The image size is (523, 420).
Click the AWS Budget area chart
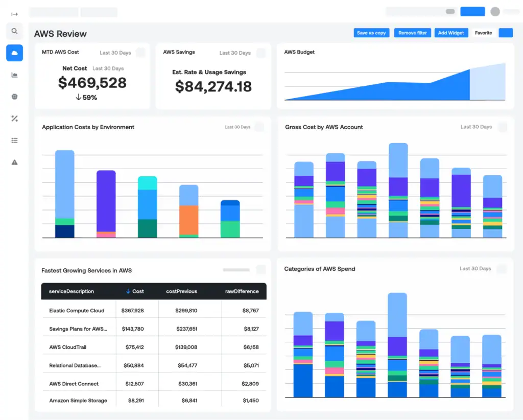pos(395,82)
